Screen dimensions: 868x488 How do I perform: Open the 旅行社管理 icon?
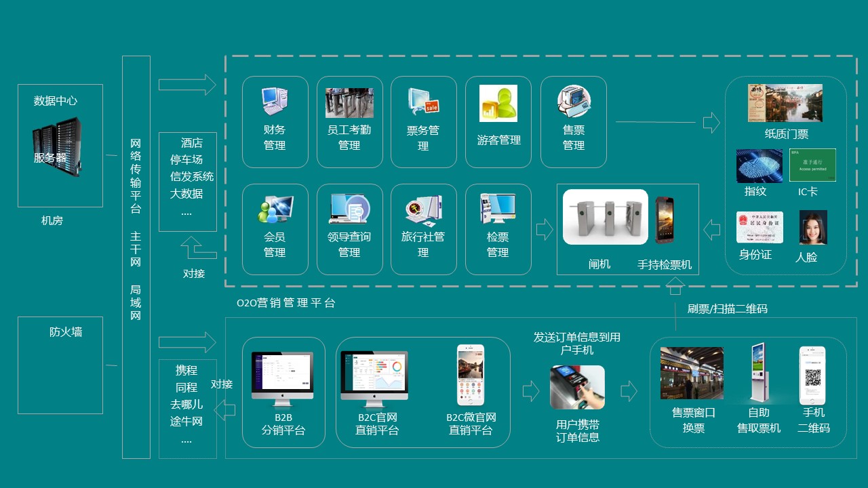click(423, 209)
